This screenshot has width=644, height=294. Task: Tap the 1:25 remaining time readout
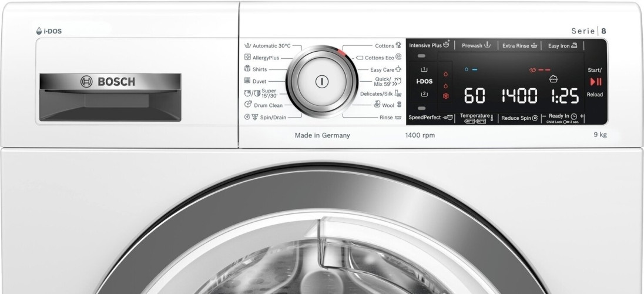pos(565,95)
